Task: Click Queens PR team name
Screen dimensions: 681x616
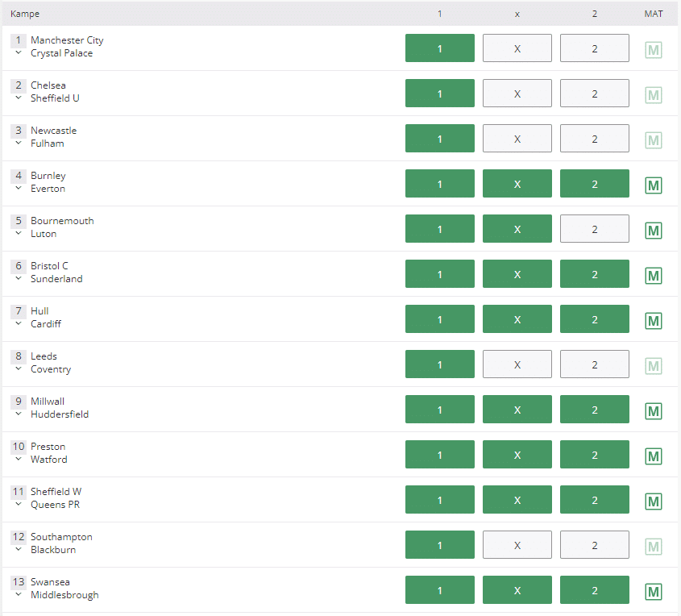Action: click(55, 505)
